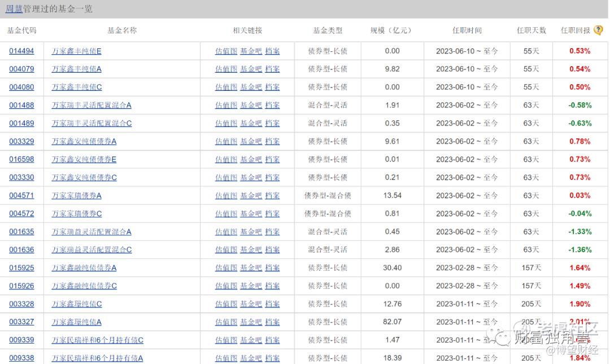Select the 82.07 scale value cell

coord(392,322)
